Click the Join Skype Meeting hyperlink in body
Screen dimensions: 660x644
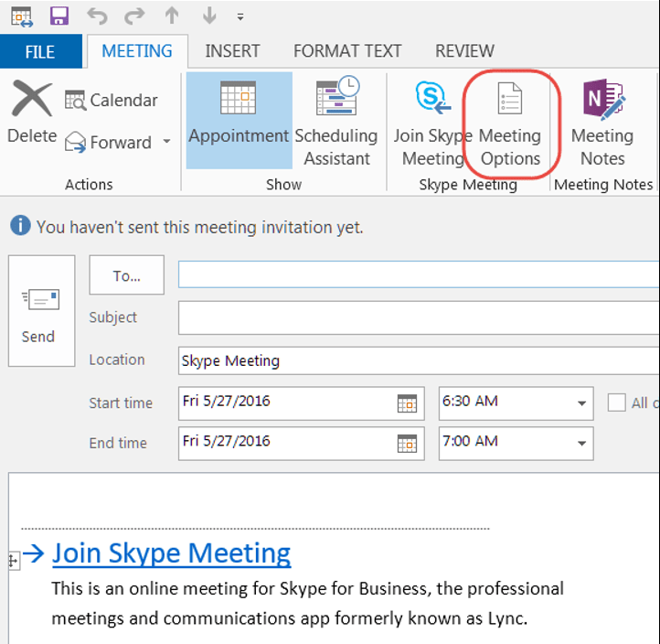click(x=171, y=553)
